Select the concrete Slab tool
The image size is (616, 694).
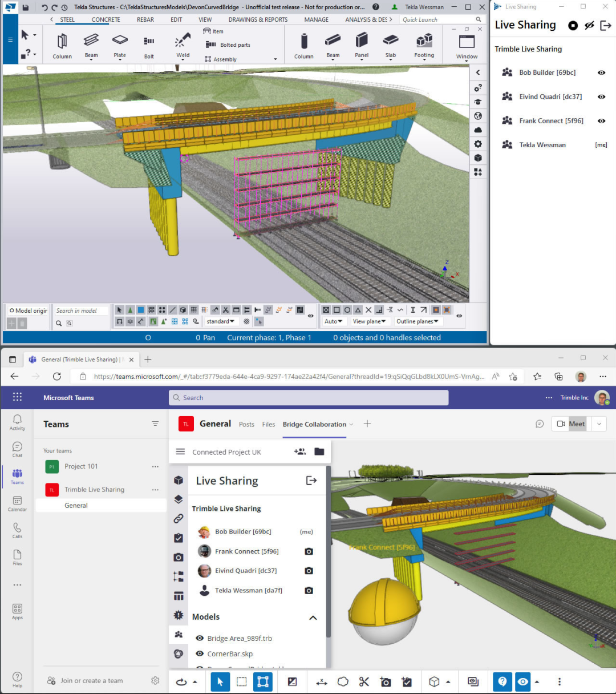(x=391, y=45)
